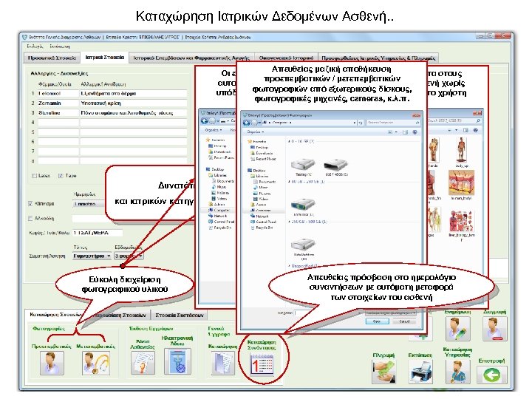Click the help icon in rear right file dialog

(475, 130)
